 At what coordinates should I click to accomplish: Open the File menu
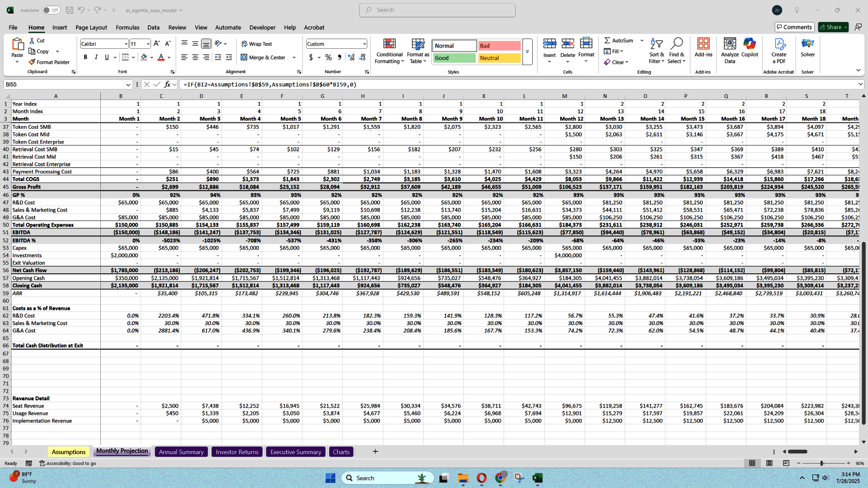click(x=13, y=27)
